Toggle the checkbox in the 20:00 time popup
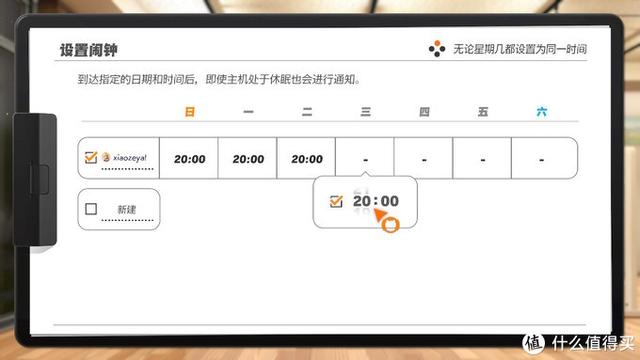The width and height of the screenshot is (640, 360). (x=336, y=201)
